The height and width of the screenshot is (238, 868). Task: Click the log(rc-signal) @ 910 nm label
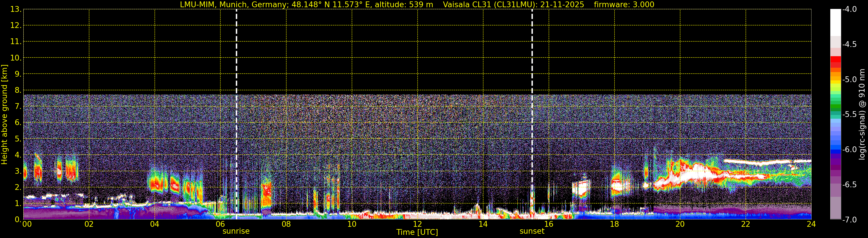[862, 114]
